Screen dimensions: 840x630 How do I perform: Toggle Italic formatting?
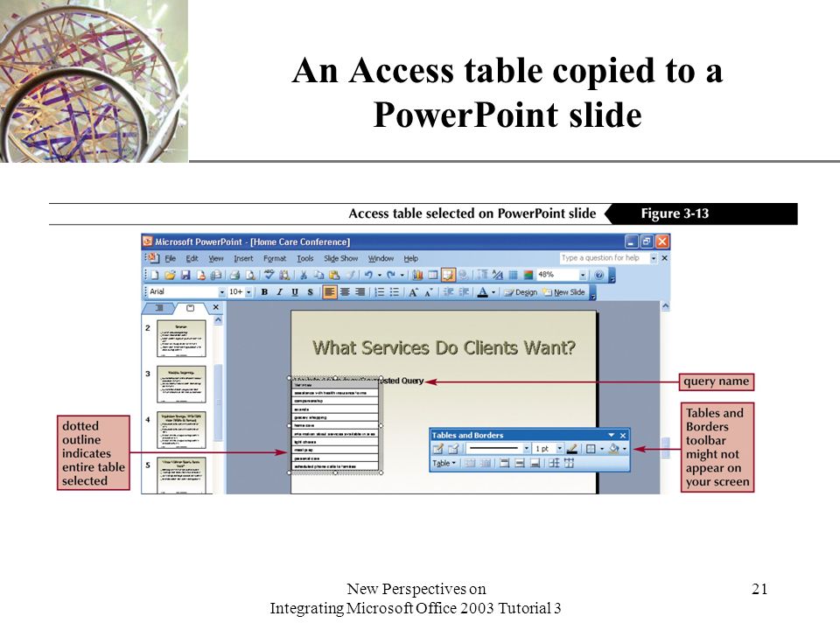click(280, 292)
